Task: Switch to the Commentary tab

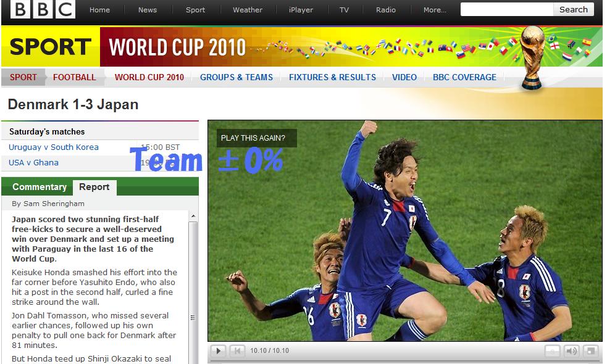Action: click(x=40, y=187)
